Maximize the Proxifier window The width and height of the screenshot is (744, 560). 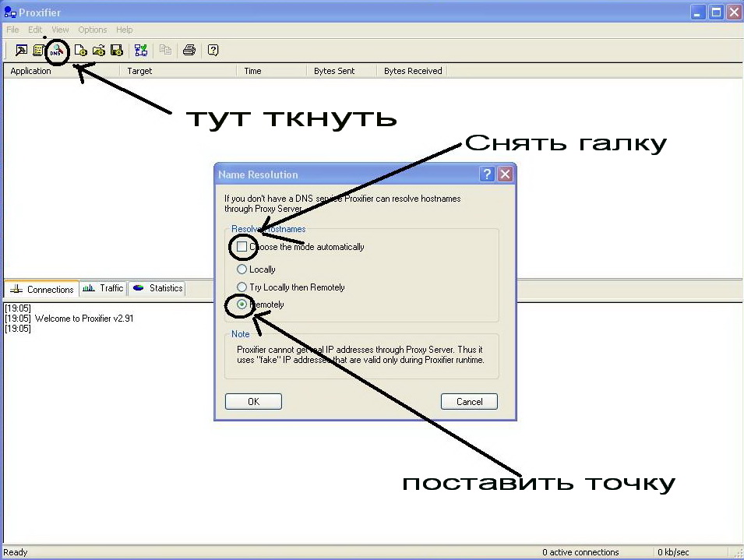[x=716, y=12]
